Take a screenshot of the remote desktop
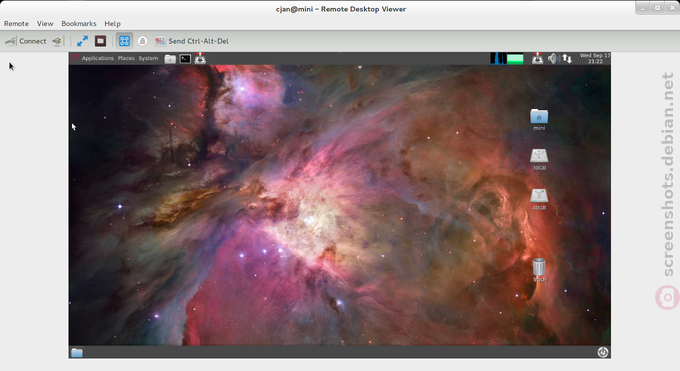Viewport: 680px width, 371px height. click(x=101, y=41)
